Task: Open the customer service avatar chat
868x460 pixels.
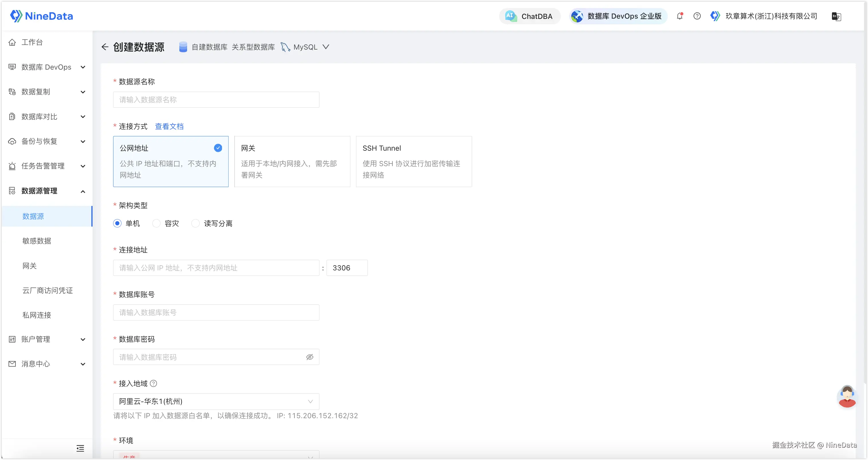Action: [847, 396]
